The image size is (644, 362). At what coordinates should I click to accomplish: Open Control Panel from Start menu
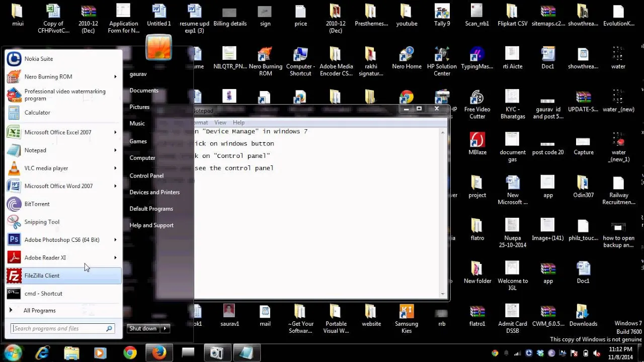pos(146,175)
